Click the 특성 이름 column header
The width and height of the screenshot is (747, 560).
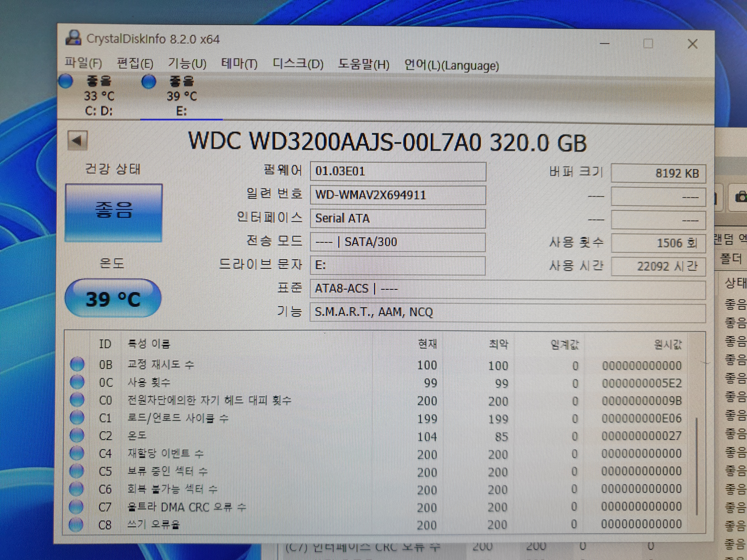(149, 344)
